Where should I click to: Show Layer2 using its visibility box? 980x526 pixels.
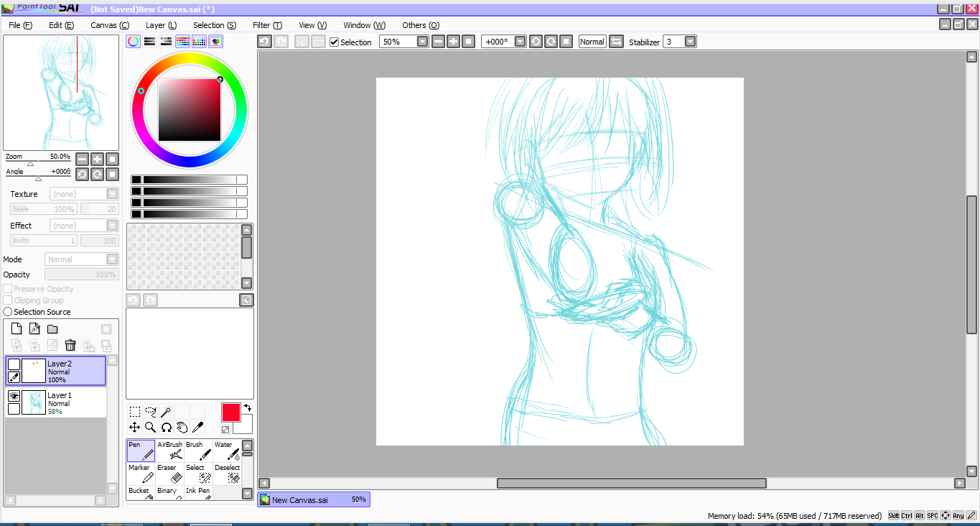click(x=14, y=364)
